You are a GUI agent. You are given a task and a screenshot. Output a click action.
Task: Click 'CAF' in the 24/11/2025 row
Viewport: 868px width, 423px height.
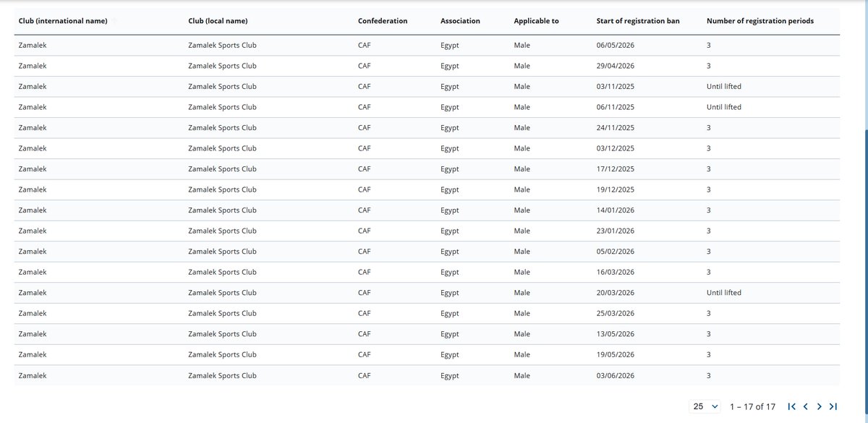pos(365,128)
